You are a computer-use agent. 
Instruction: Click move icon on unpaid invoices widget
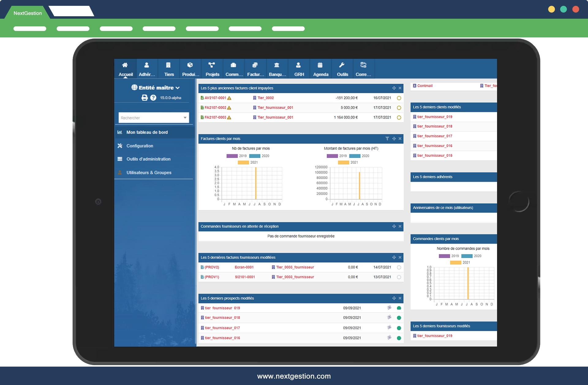394,88
